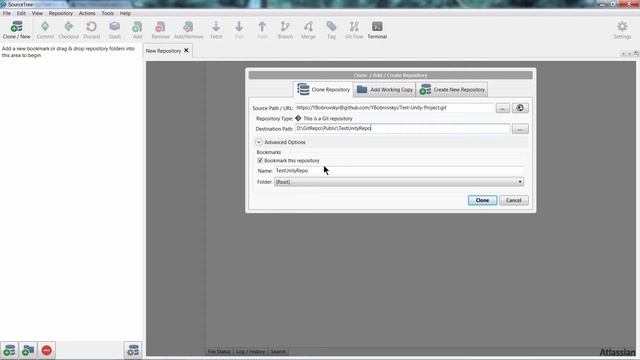The width and height of the screenshot is (640, 360).
Task: Open the Edit menu
Action: (x=21, y=13)
